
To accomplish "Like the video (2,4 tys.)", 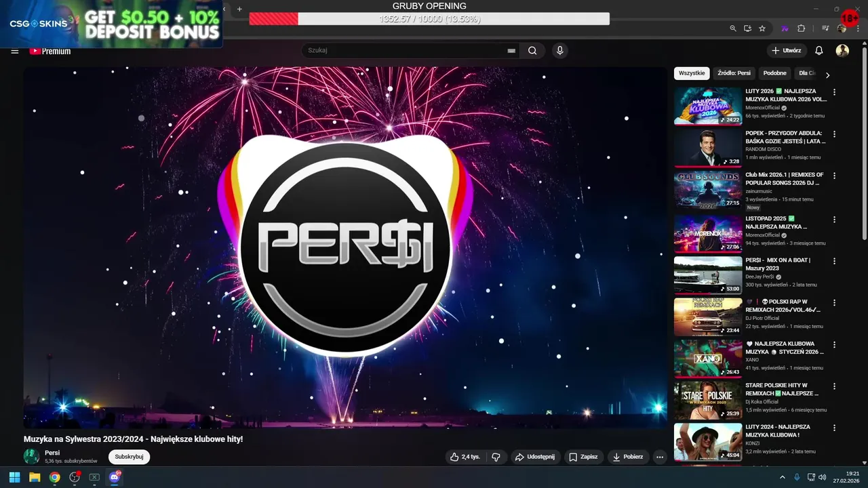I will [x=465, y=457].
